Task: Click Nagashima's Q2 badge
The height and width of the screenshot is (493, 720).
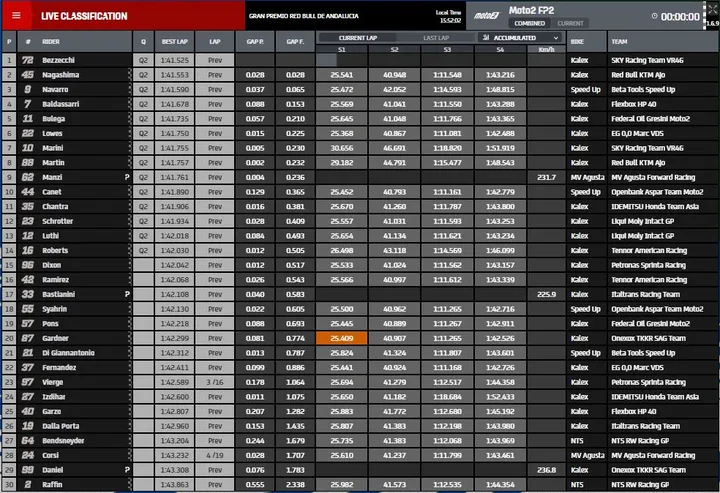Action: point(143,75)
